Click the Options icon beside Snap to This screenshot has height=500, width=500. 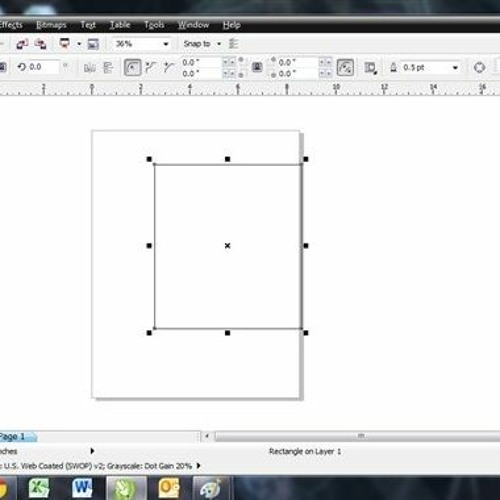point(234,44)
